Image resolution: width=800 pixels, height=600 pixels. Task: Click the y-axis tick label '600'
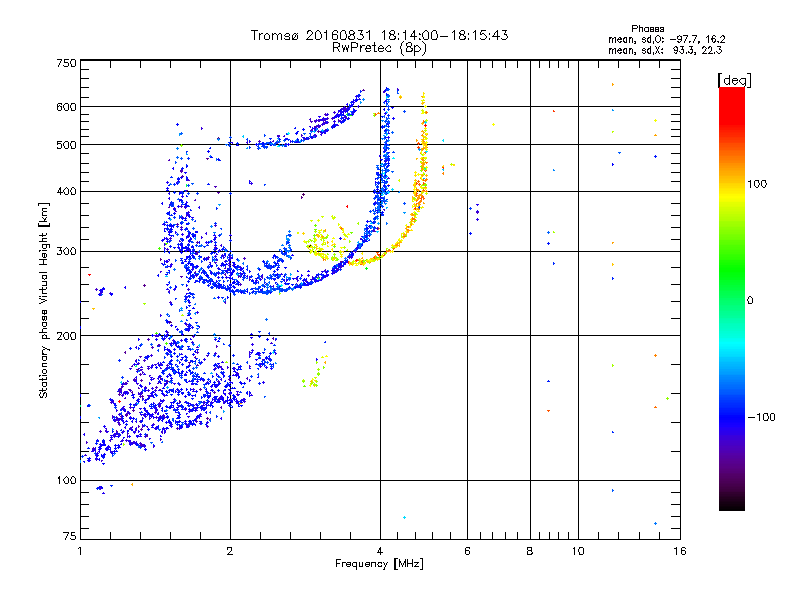click(66, 107)
